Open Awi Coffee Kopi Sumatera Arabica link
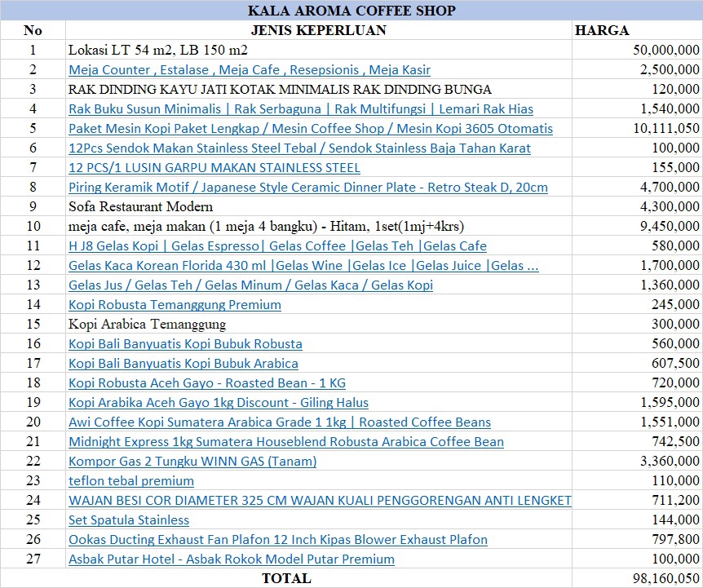 coord(280,422)
